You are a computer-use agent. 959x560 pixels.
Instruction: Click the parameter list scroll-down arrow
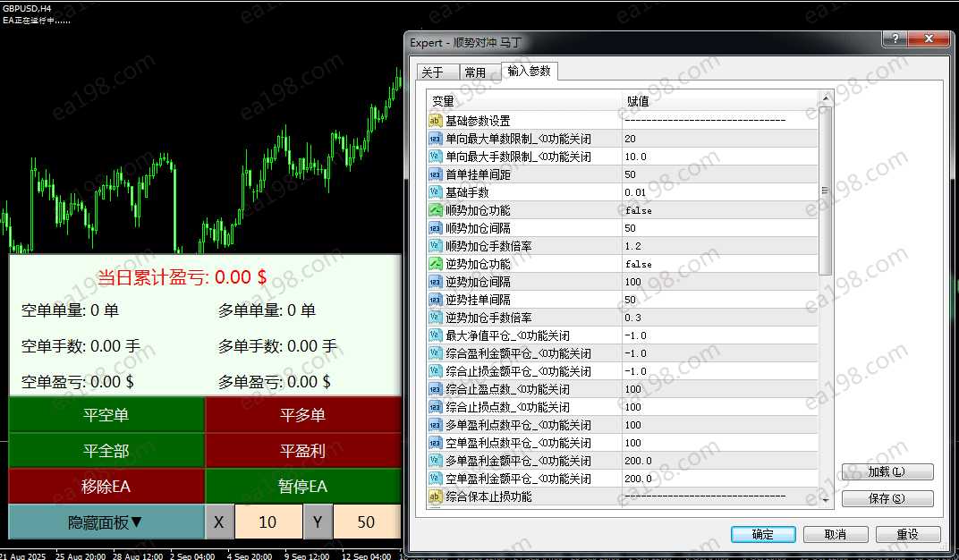click(x=826, y=500)
